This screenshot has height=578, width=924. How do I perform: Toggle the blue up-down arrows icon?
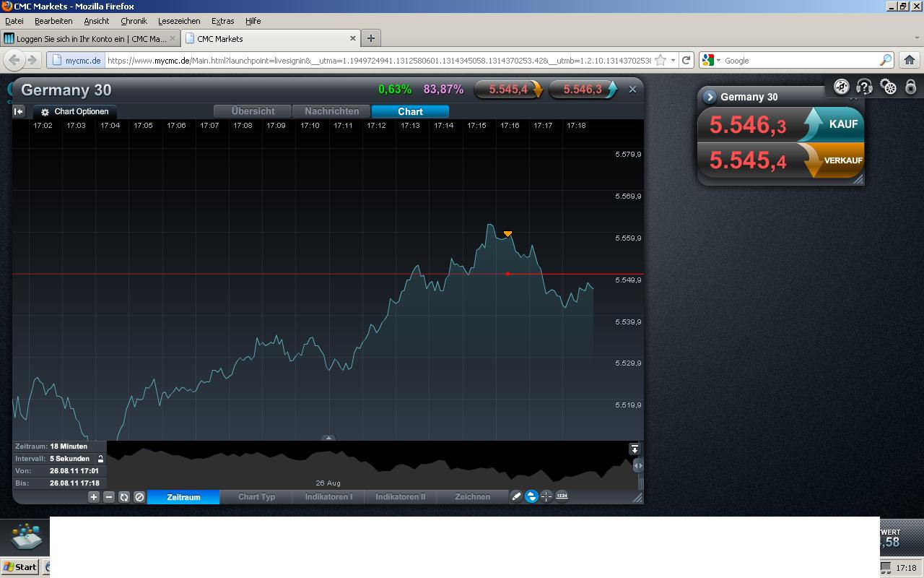(x=531, y=496)
